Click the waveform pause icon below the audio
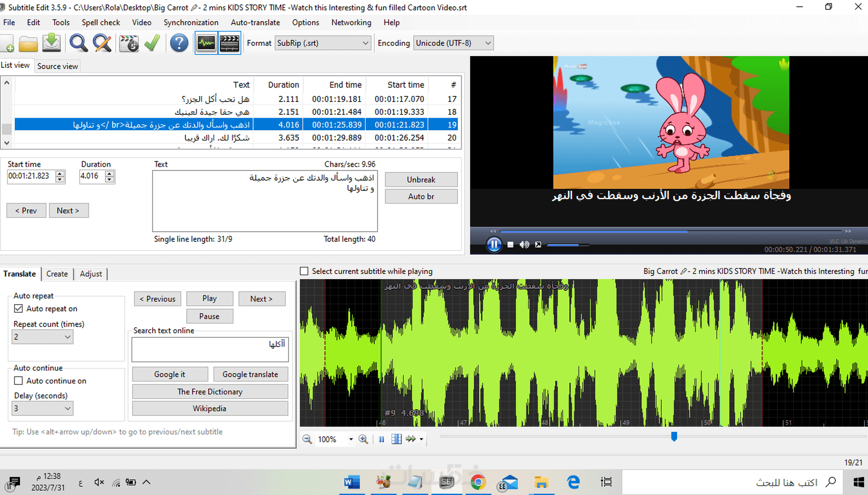868x495 pixels. [381, 439]
